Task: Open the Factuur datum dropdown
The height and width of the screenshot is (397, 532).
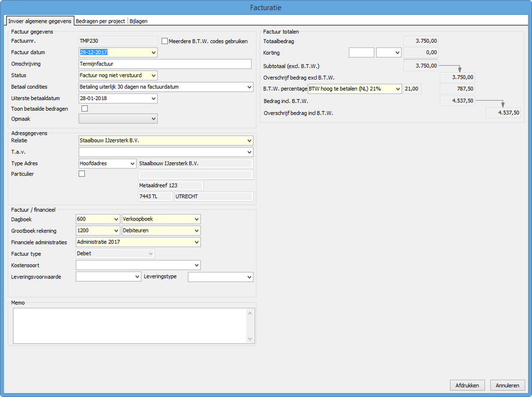Action: pos(154,53)
